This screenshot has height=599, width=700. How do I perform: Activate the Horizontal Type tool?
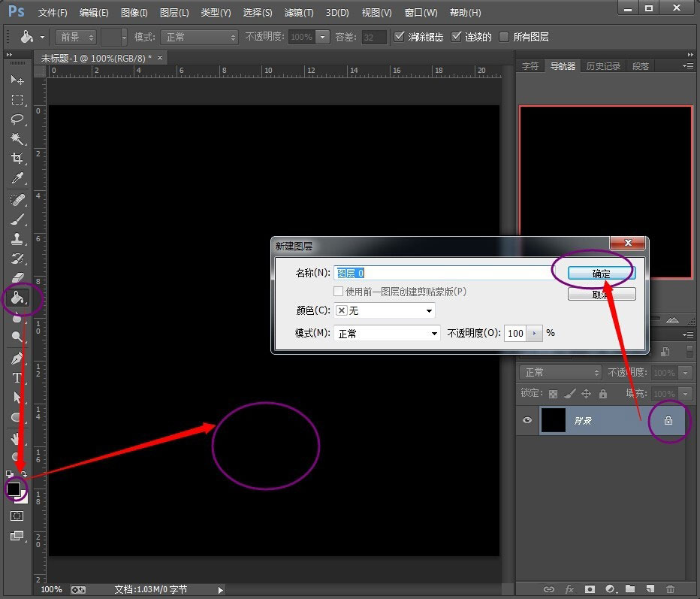(x=17, y=378)
